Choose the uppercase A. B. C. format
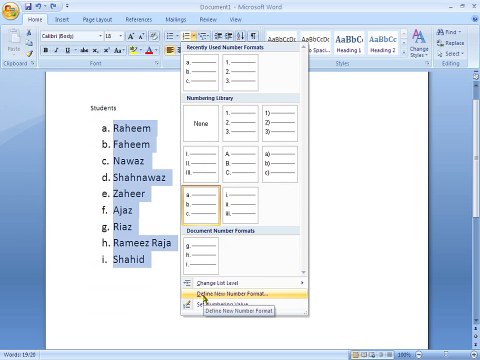Image resolution: width=480 pixels, height=360 pixels. point(240,164)
